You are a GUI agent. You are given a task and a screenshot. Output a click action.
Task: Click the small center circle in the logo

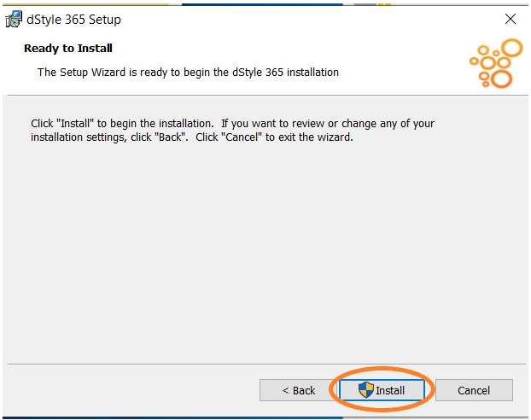point(496,53)
